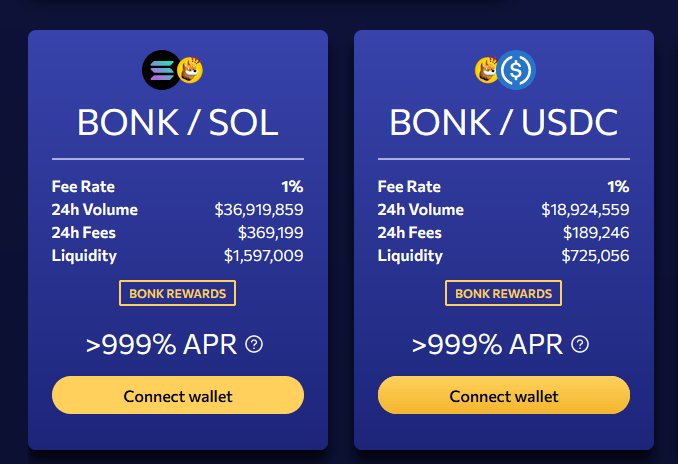Open APR help tooltip for BONK/USDC

[580, 345]
